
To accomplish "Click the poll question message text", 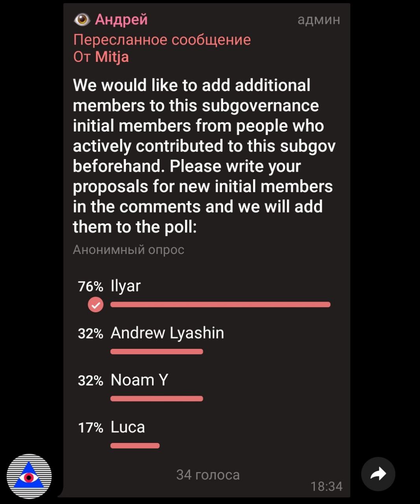I will [x=203, y=156].
